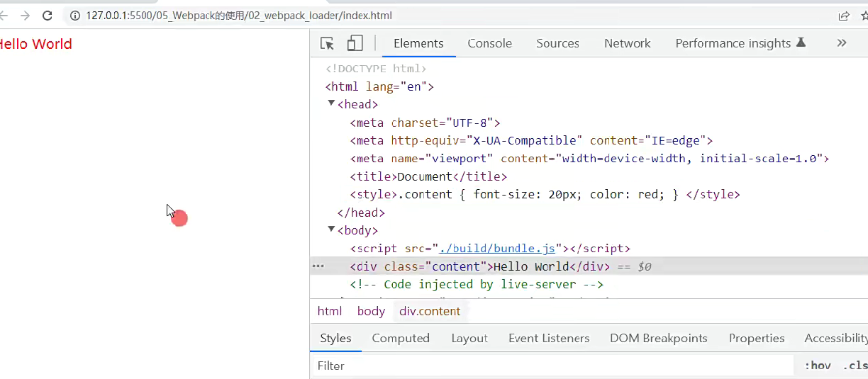Focus the styles Filter input field

[552, 366]
